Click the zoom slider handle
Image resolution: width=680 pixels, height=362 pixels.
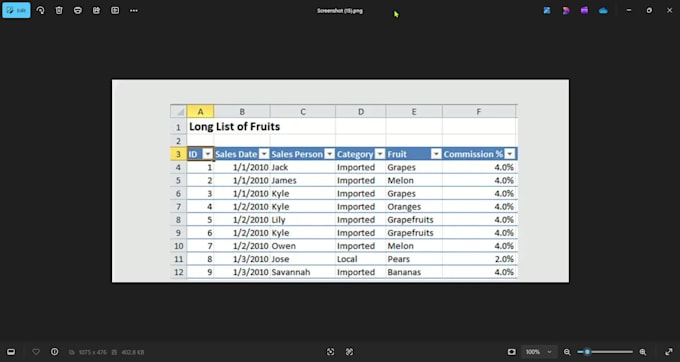pos(587,352)
